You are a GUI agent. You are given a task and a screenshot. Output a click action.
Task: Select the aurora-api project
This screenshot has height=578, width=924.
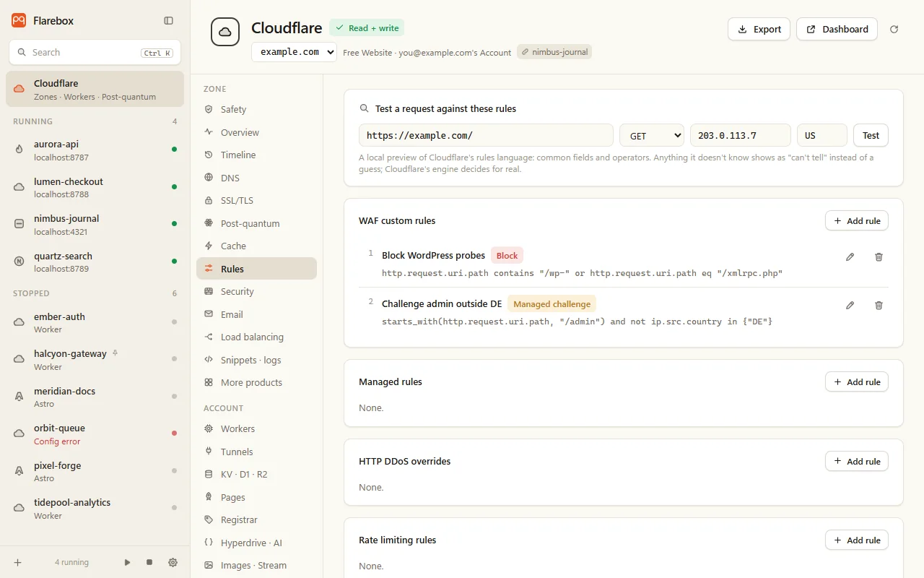click(x=95, y=150)
